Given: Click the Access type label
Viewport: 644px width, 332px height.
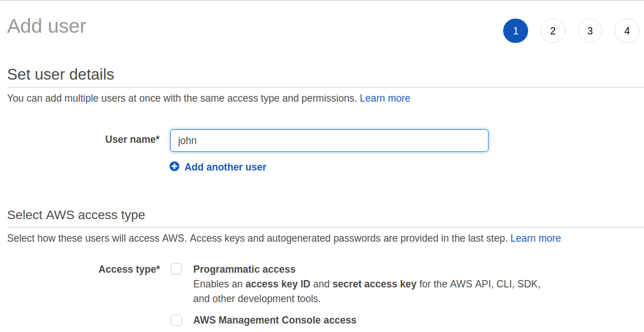Looking at the screenshot, I should [x=129, y=269].
